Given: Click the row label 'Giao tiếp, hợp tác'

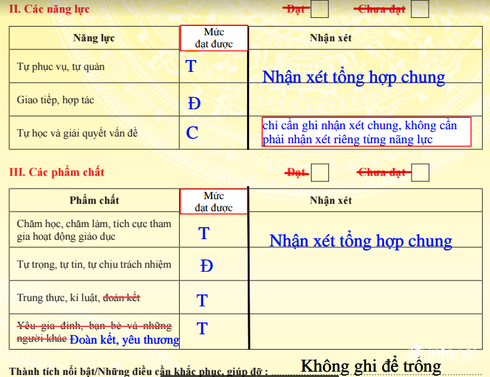Looking at the screenshot, I should [x=55, y=100].
